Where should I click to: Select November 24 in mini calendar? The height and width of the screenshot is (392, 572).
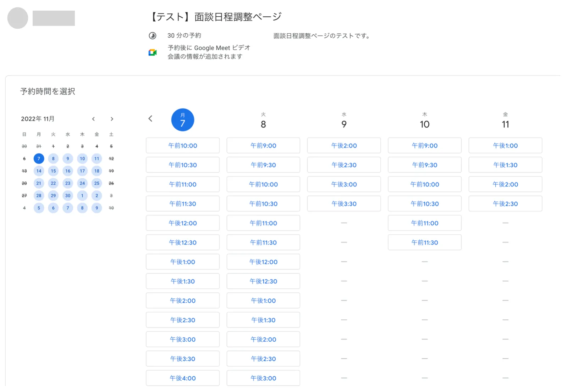pyautogui.click(x=82, y=183)
